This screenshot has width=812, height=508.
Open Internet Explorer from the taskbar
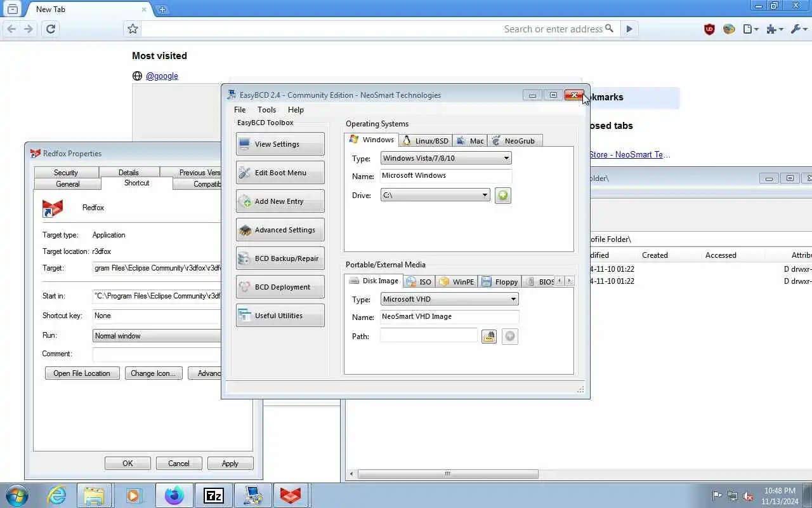(x=57, y=495)
